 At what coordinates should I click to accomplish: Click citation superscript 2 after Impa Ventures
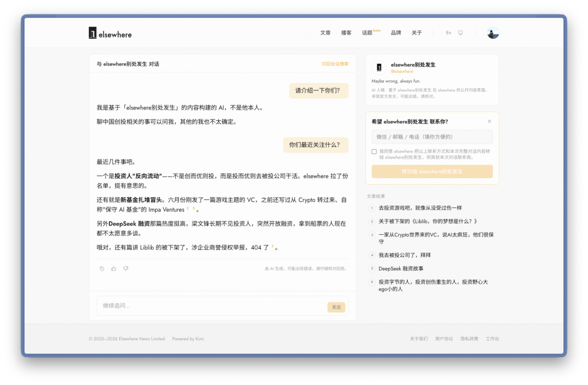click(x=187, y=208)
